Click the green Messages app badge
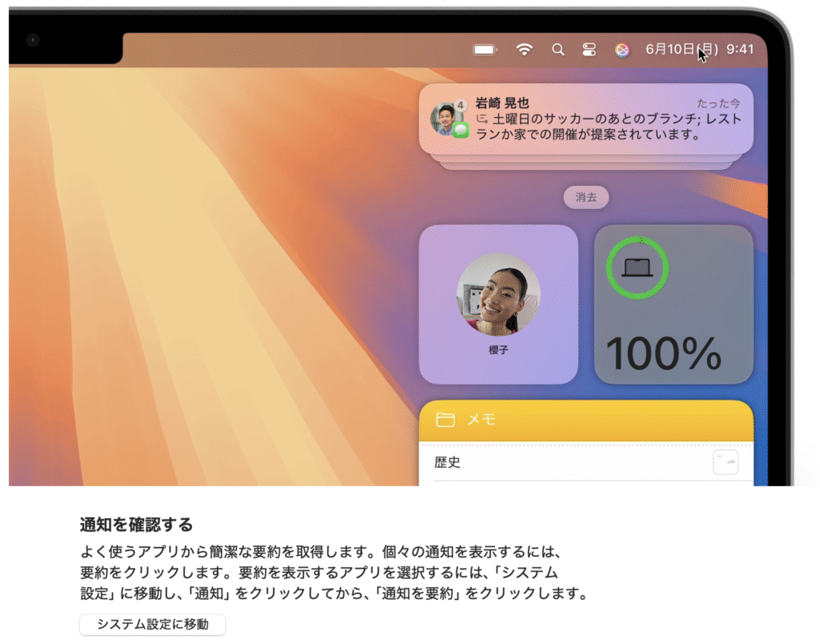Viewport: 820px width, 644px height. [x=460, y=130]
